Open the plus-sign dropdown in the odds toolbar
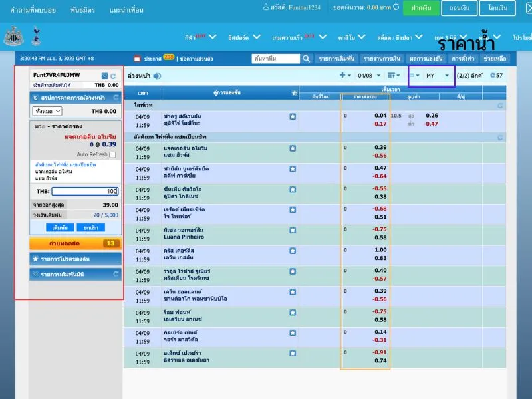 pos(345,75)
